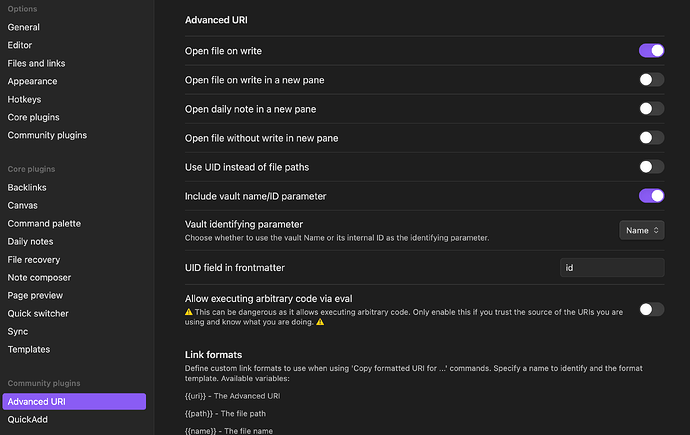The height and width of the screenshot is (435, 690).
Task: Toggle the Open file on write switch
Action: [651, 50]
